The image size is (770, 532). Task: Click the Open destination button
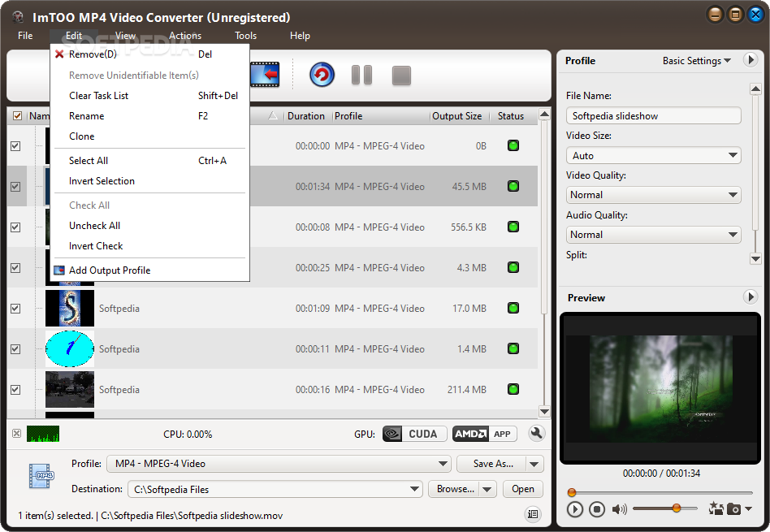[523, 489]
